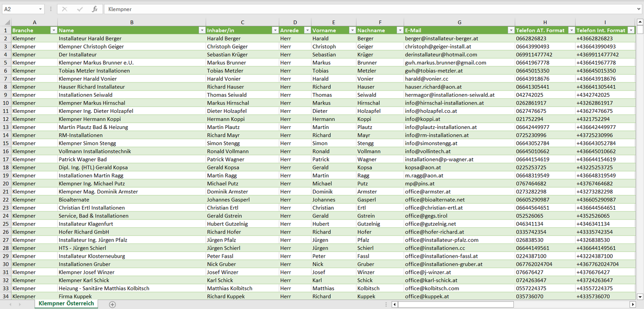Open the E-Mail column filter dropdown
Screen dimensions: 644x309
(x=510, y=30)
